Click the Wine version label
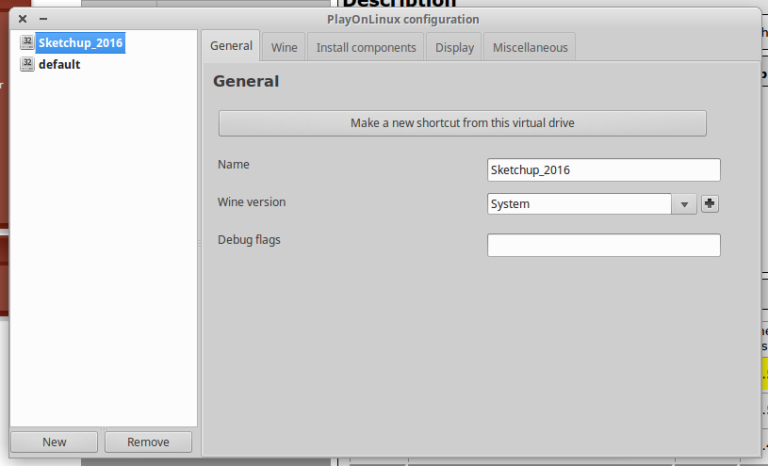Image resolution: width=768 pixels, height=466 pixels. click(x=251, y=202)
